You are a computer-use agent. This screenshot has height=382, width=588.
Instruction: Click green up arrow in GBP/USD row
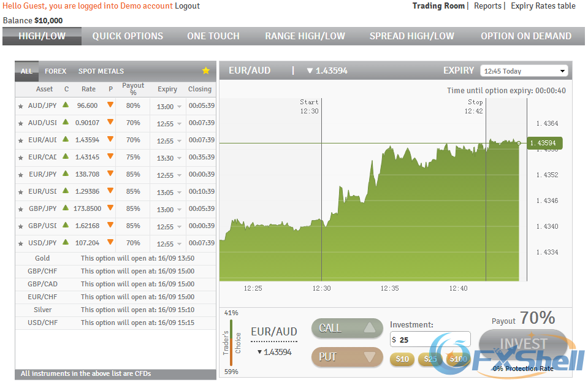[66, 226]
